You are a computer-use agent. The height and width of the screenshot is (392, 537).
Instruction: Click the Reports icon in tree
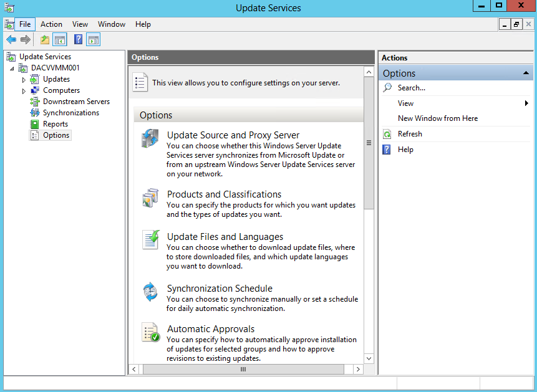pos(34,124)
